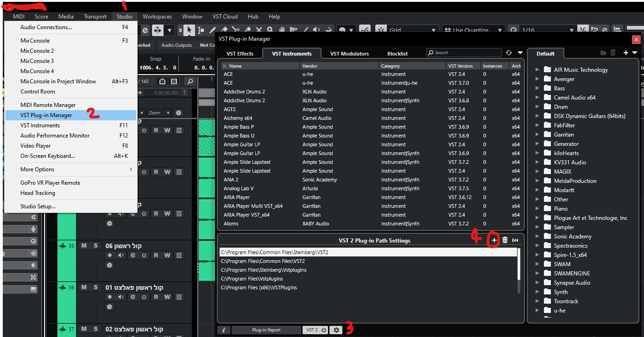Mute track 35

point(84,245)
